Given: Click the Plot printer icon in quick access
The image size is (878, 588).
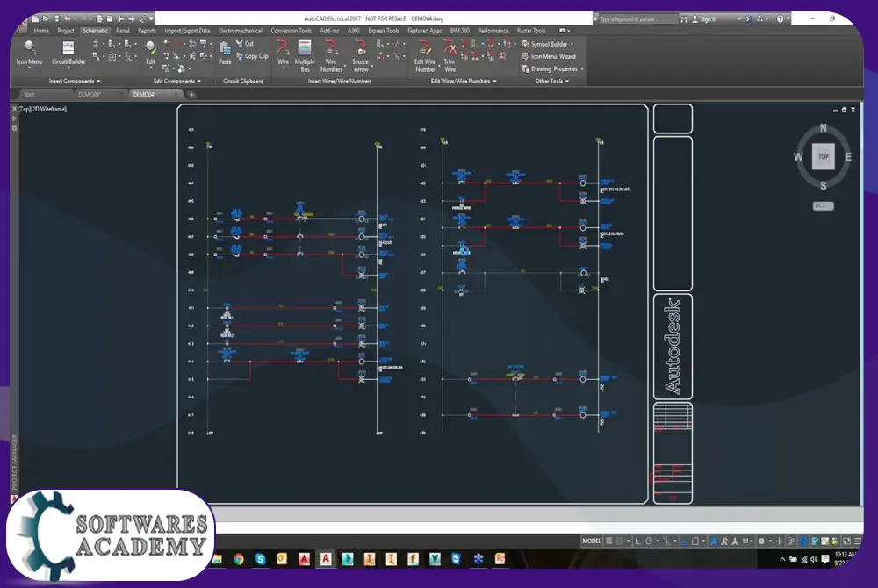Looking at the screenshot, I should coord(99,18).
